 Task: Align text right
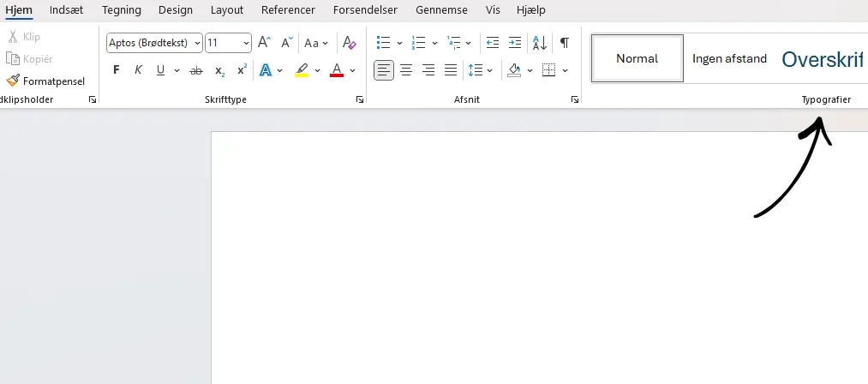tap(428, 70)
